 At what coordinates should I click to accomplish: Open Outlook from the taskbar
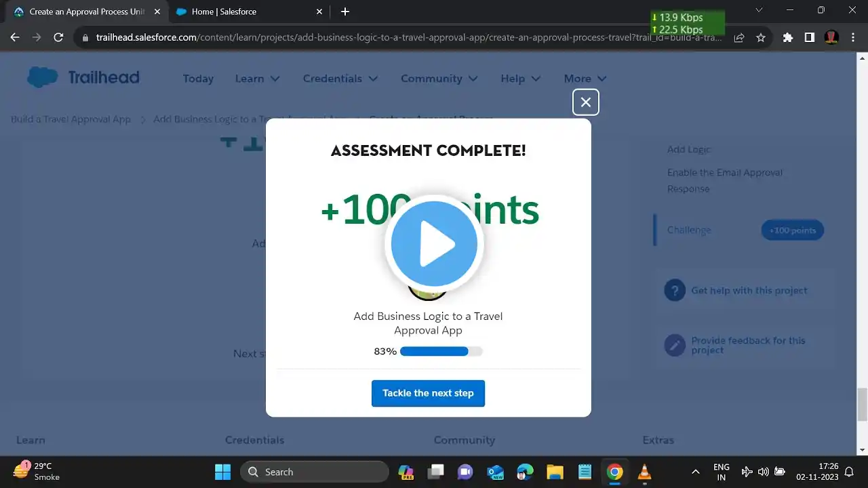click(495, 472)
